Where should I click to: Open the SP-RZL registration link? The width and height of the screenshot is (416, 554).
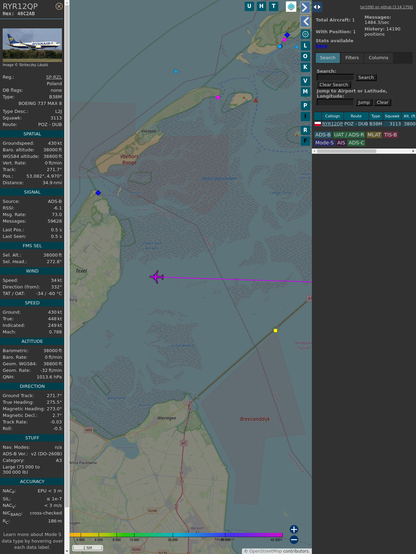(54, 77)
